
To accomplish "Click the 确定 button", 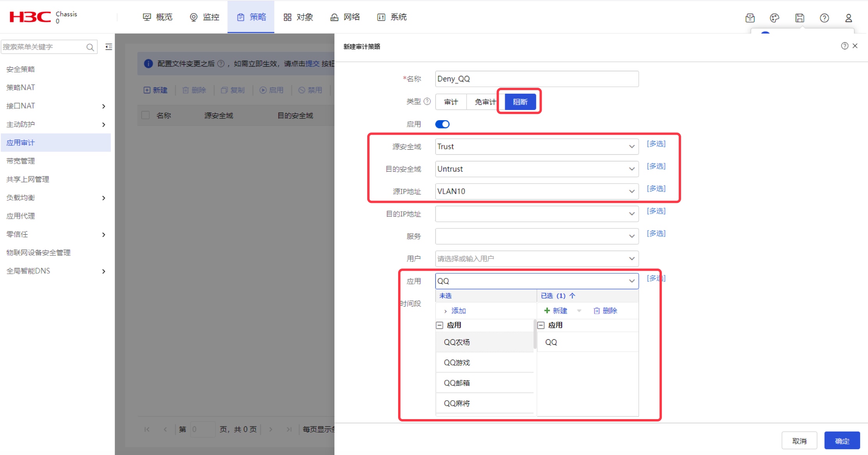I will tap(842, 441).
